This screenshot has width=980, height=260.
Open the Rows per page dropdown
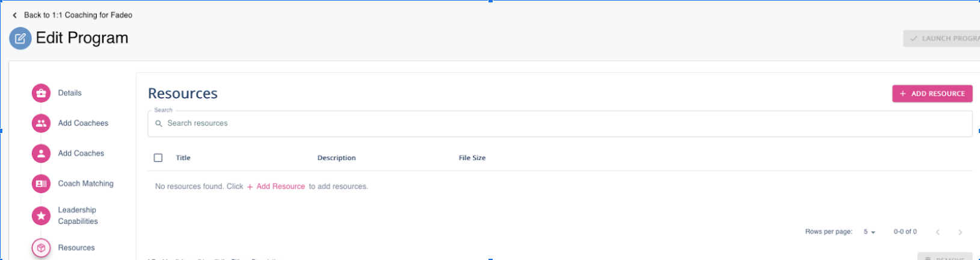point(869,232)
